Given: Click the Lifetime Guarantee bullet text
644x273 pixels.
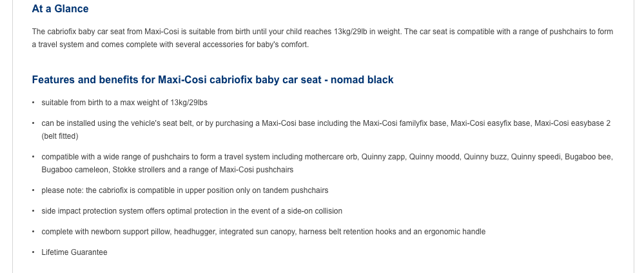Looking at the screenshot, I should [x=74, y=252].
